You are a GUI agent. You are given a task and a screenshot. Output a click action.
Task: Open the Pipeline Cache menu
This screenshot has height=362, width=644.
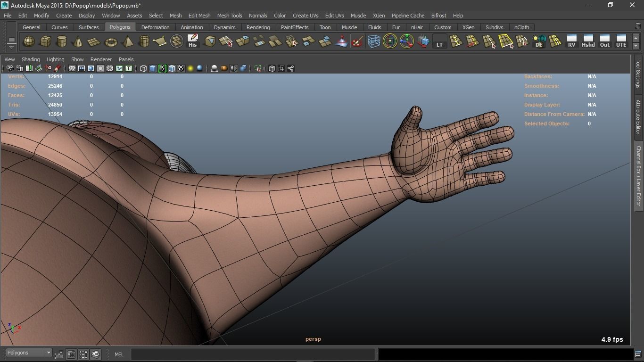pyautogui.click(x=408, y=16)
